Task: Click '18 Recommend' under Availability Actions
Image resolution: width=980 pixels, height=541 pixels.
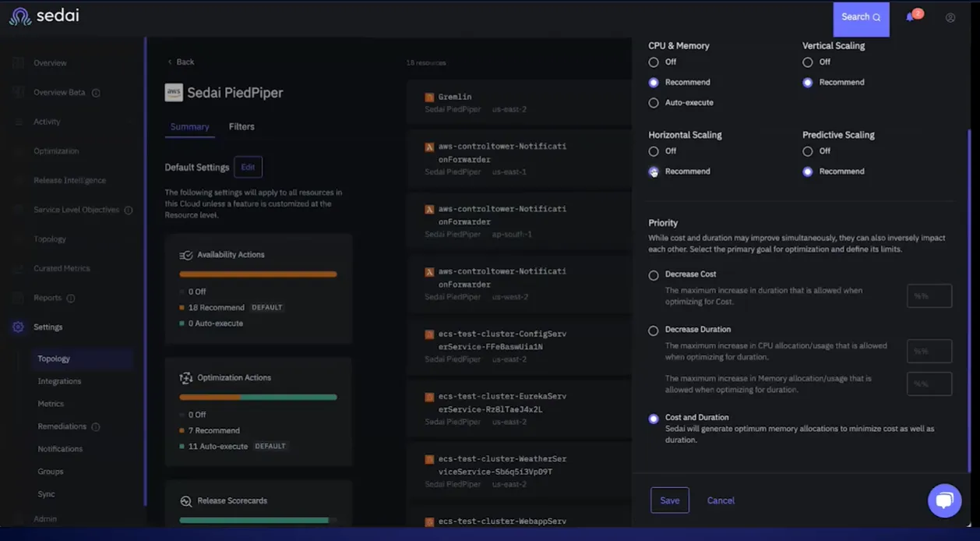Action: coord(231,308)
